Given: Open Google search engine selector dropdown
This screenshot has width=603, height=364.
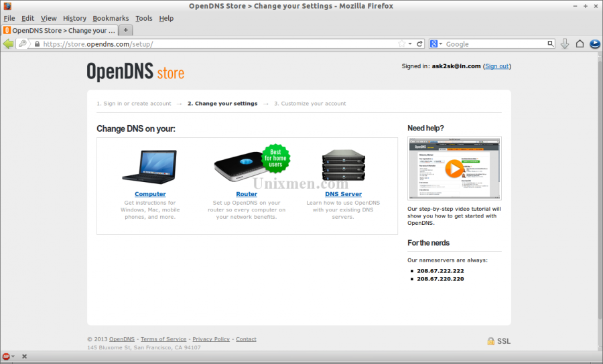Looking at the screenshot, I should (436, 43).
